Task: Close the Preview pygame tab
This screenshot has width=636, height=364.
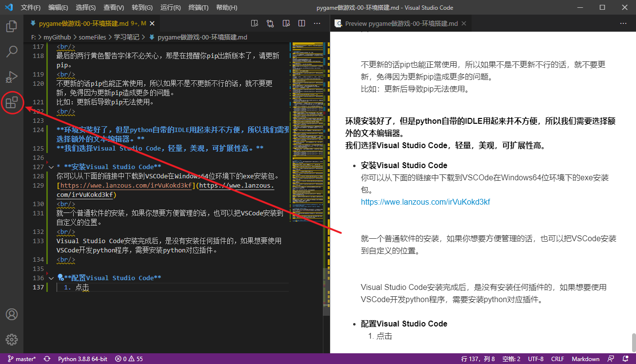Action: [x=464, y=23]
